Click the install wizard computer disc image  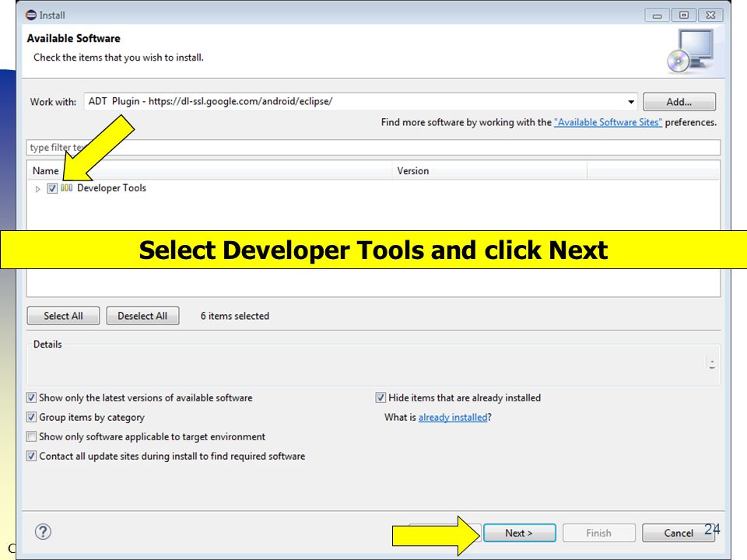point(691,51)
